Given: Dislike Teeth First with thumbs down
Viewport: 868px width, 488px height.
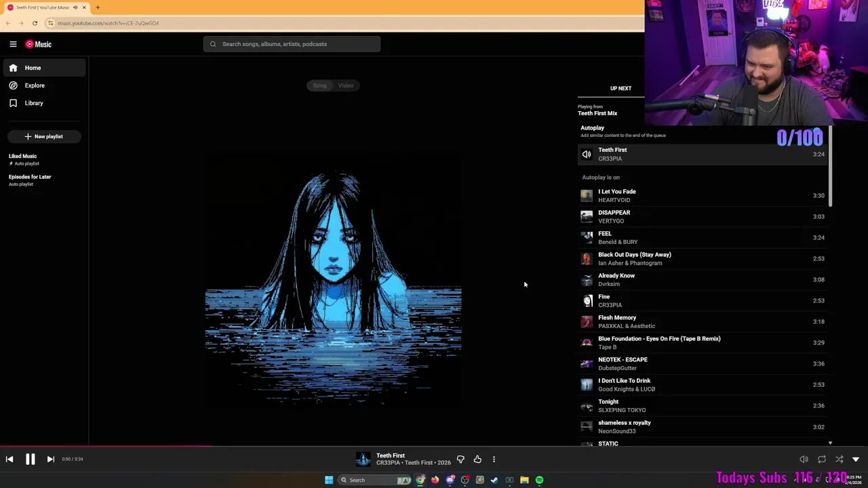Looking at the screenshot, I should (460, 460).
